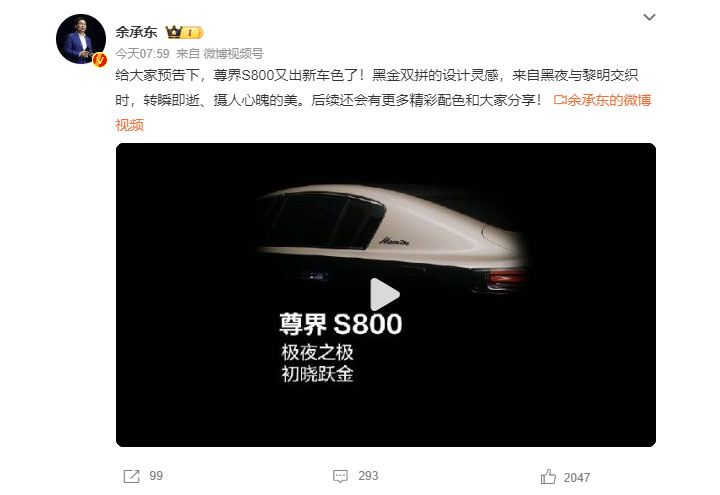Viewport: 720px width, 495px height.
Task: Click the repost share icon
Action: pos(131,476)
